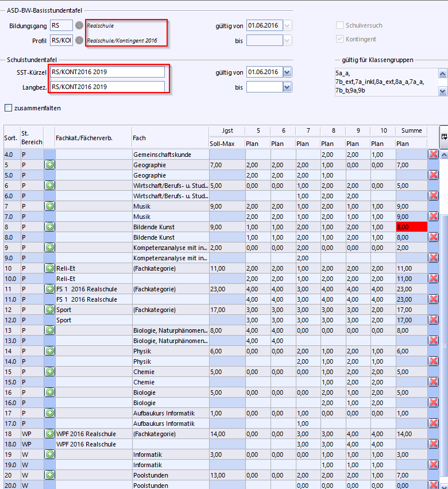This screenshot has height=489, width=448.
Task: Click the green plus icon in the Physik row
Action: (50, 351)
